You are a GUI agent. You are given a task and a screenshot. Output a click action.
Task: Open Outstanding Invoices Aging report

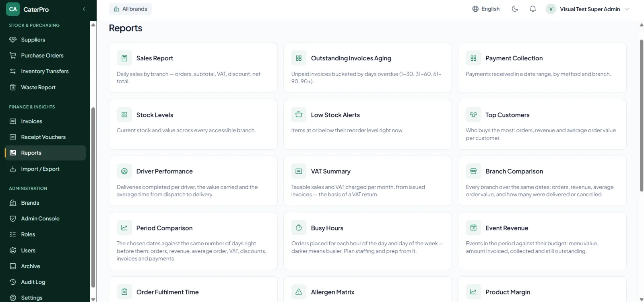pos(367,68)
